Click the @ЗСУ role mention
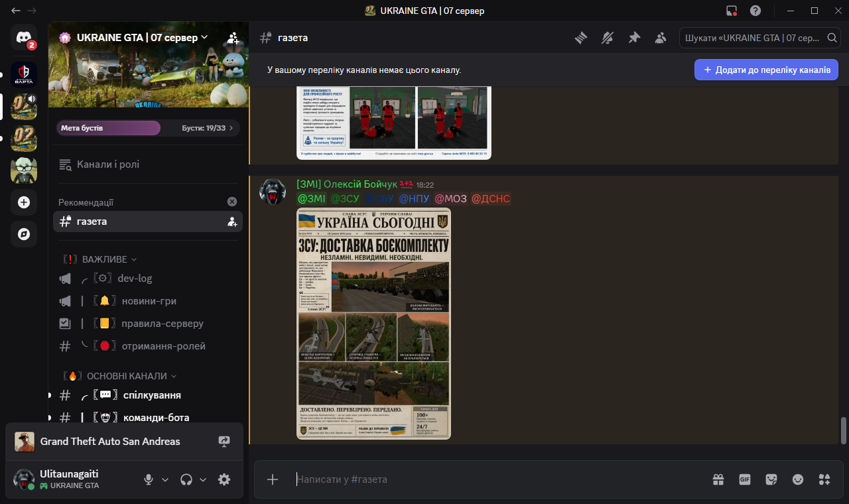The width and height of the screenshot is (849, 504). [x=345, y=199]
